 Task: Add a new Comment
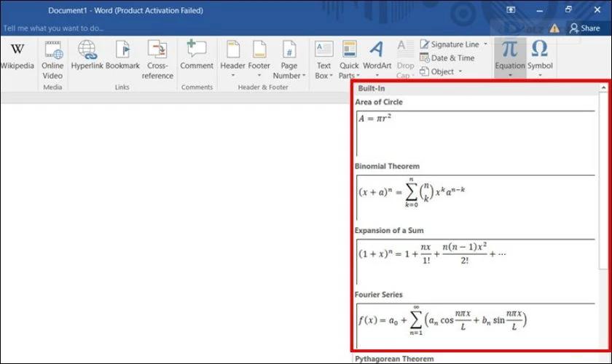click(197, 55)
